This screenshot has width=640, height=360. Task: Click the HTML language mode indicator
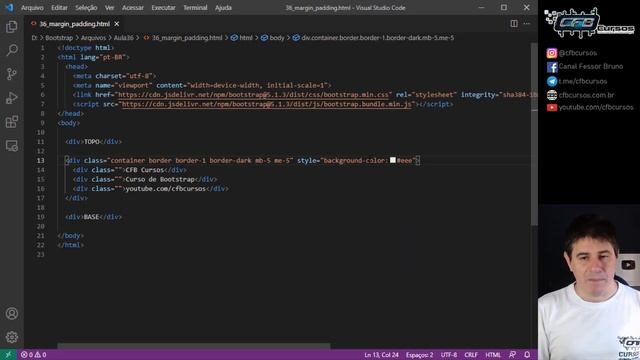click(493, 355)
